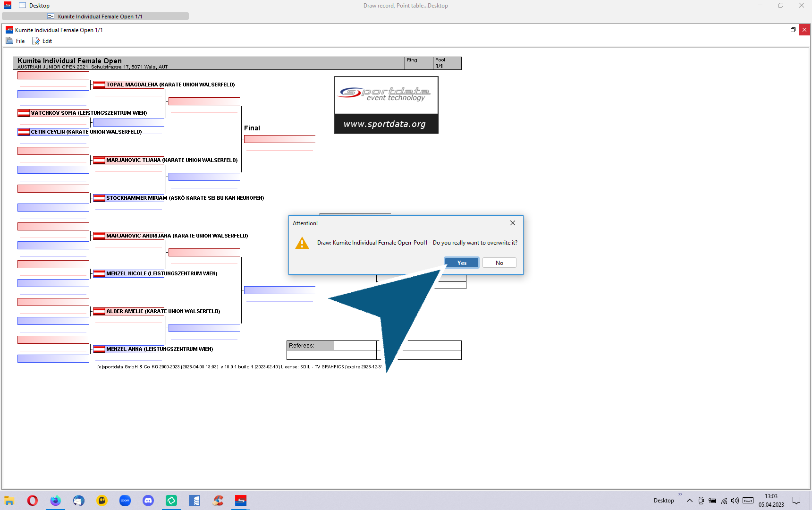The height and width of the screenshot is (510, 812).
Task: Expand the Desktop toolbar chevron
Action: (x=680, y=494)
